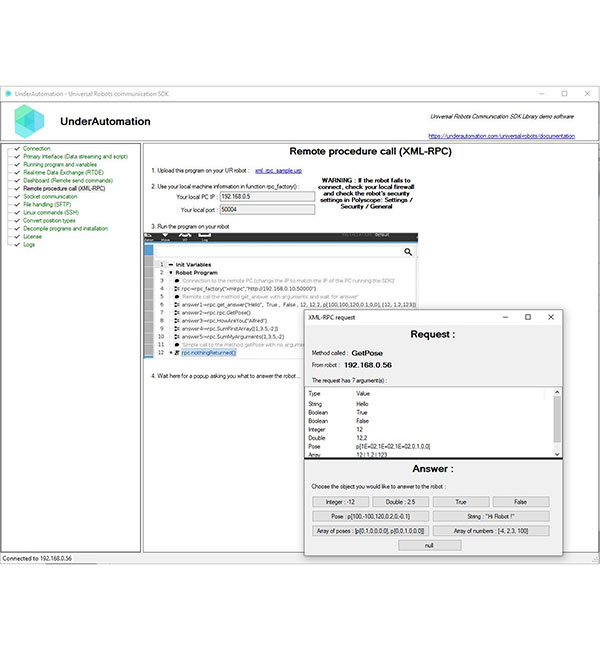Image resolution: width=600 pixels, height=650 pixels.
Task: Answer the robot with False
Action: 521,502
